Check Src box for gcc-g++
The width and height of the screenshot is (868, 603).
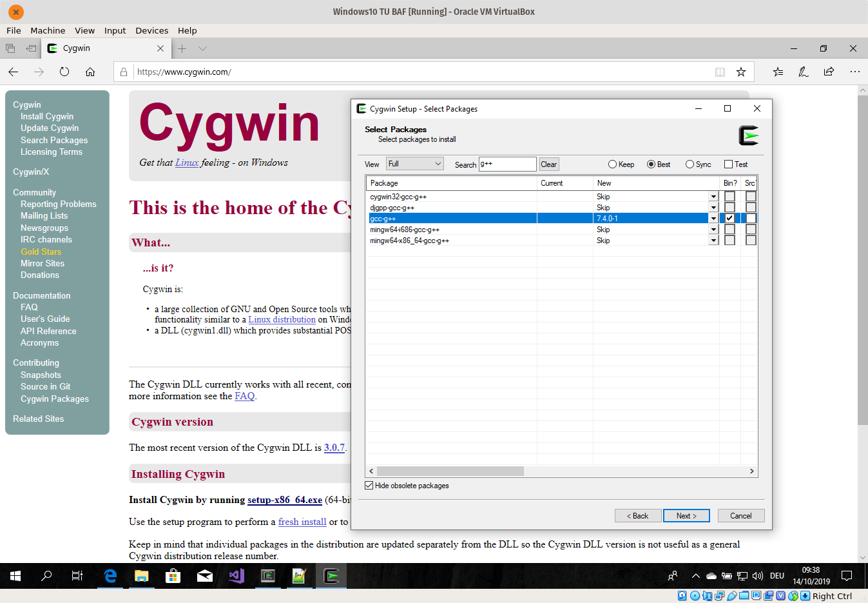pyautogui.click(x=751, y=219)
